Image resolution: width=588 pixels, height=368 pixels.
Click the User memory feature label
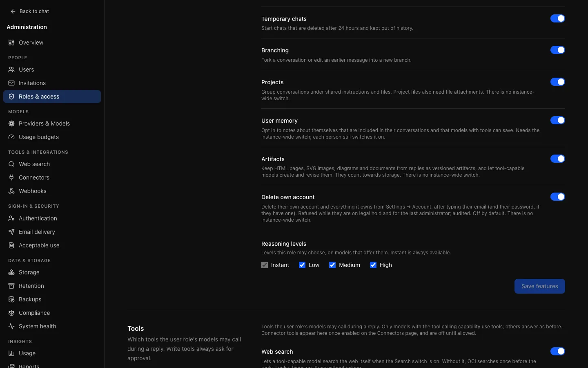tap(279, 121)
